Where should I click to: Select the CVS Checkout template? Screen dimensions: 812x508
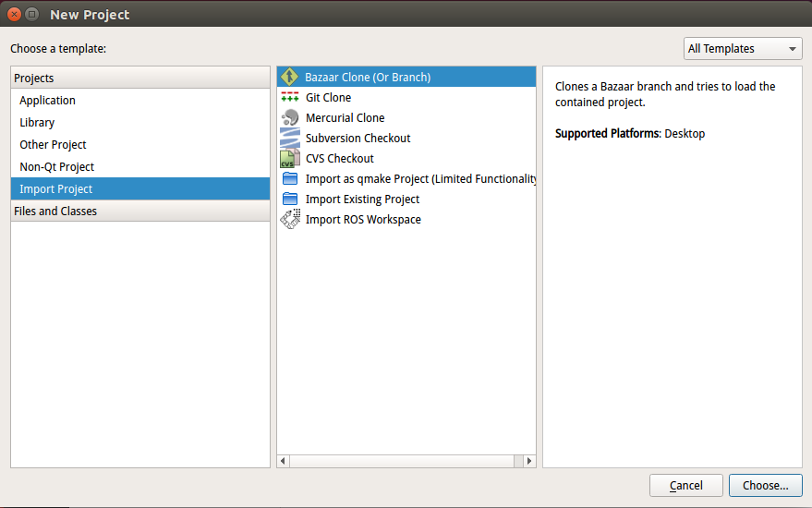pyautogui.click(x=406, y=159)
